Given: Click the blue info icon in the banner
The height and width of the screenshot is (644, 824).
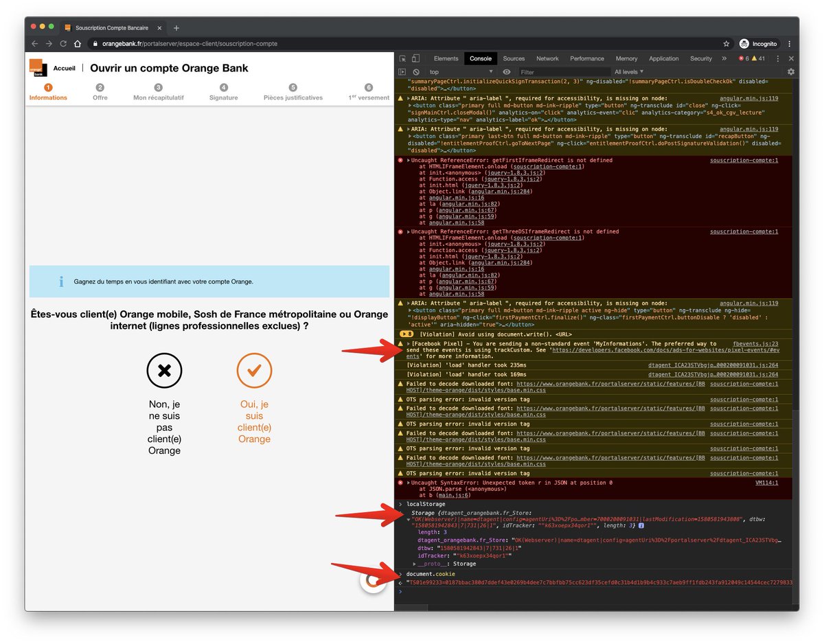Looking at the screenshot, I should tap(61, 281).
